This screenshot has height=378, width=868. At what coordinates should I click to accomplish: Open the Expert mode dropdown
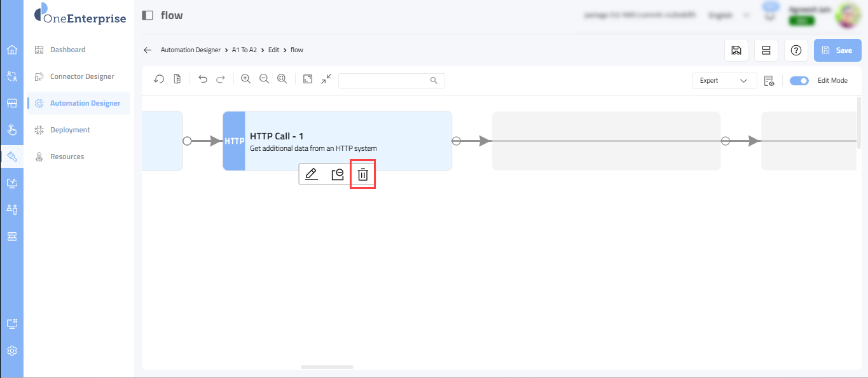pos(724,81)
